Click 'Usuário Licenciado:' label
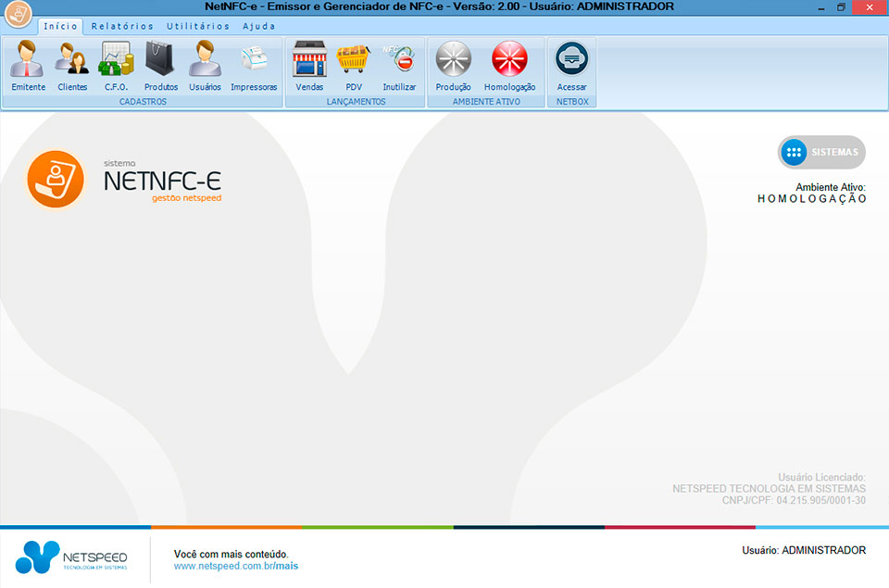Screen dimensions: 889x588 pos(821,478)
